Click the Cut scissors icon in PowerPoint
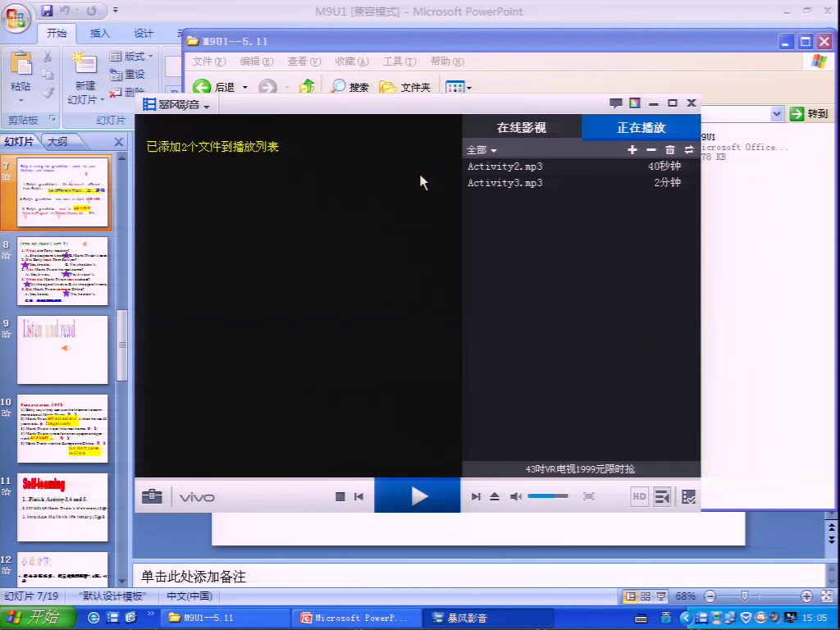840x630 pixels. point(48,57)
